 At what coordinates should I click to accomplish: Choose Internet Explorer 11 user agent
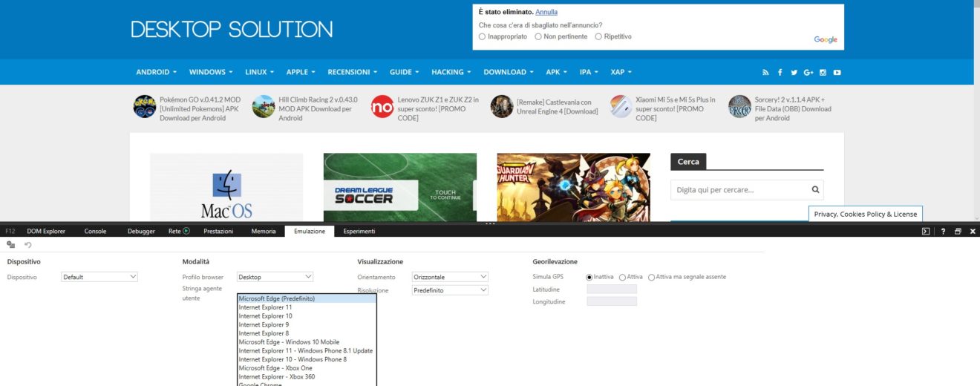pos(307,307)
